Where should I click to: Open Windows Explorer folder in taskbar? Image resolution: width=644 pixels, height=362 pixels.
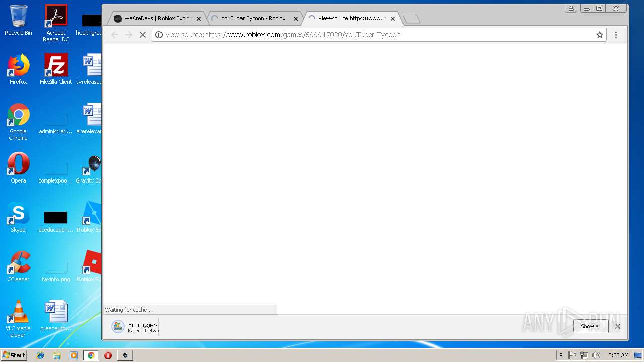point(57,355)
